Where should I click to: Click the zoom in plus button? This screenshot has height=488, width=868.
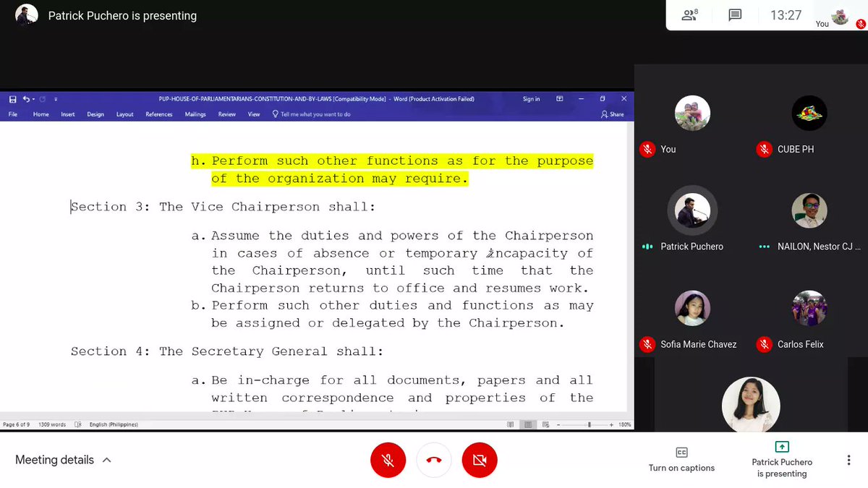(x=612, y=424)
